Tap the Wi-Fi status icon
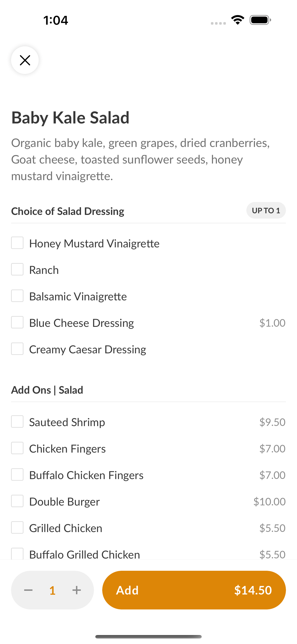Screen dimensions: 297x644 coord(238,20)
